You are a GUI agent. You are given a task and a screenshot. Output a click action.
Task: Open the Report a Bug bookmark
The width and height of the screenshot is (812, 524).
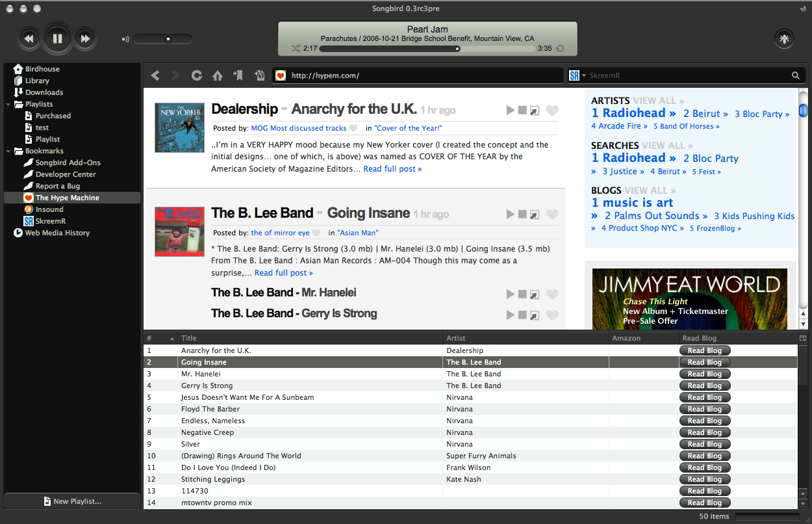click(x=58, y=186)
